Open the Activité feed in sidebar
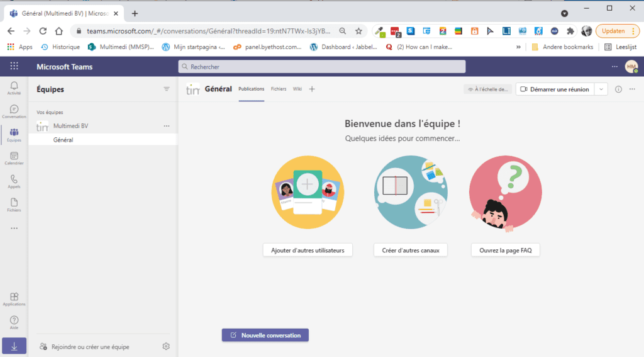 (14, 88)
